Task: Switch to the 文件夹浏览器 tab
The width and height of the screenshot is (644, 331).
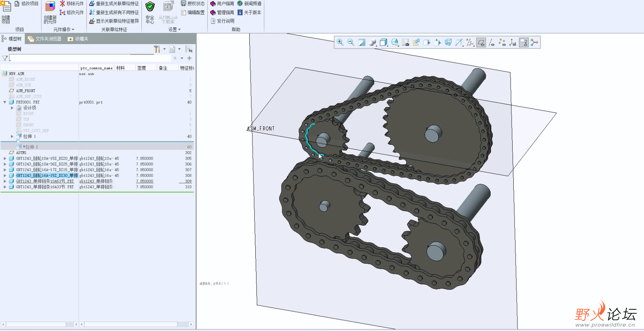Action: 45,39
